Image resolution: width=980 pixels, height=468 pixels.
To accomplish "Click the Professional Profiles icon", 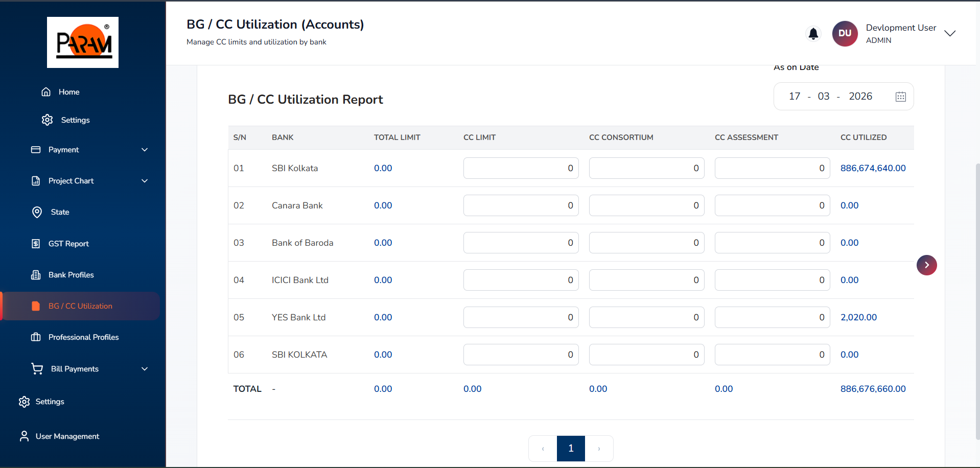I will [x=36, y=337].
